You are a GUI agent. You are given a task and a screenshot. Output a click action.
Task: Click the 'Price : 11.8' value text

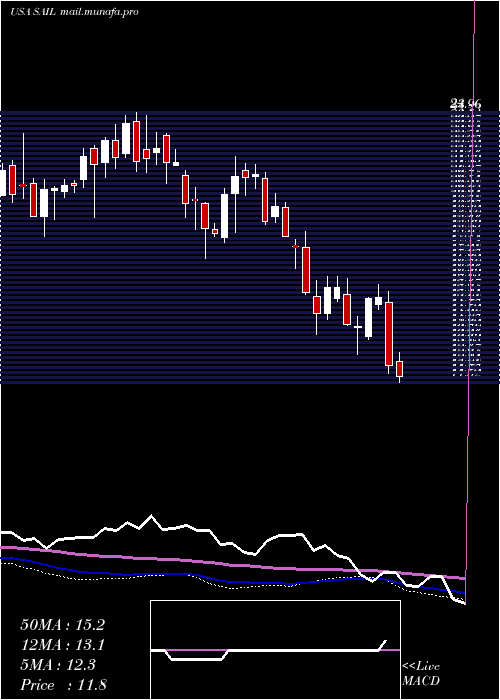[x=63, y=685]
